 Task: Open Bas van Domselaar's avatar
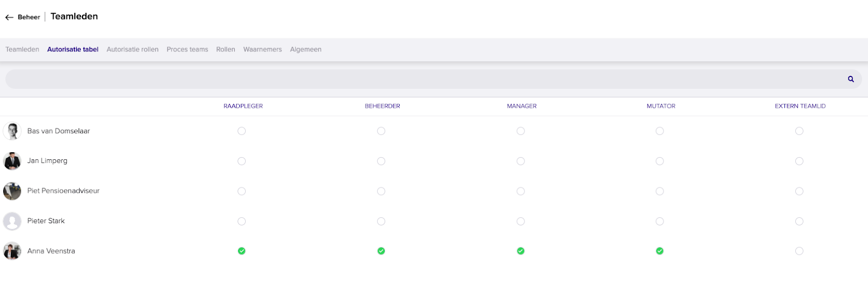12,131
